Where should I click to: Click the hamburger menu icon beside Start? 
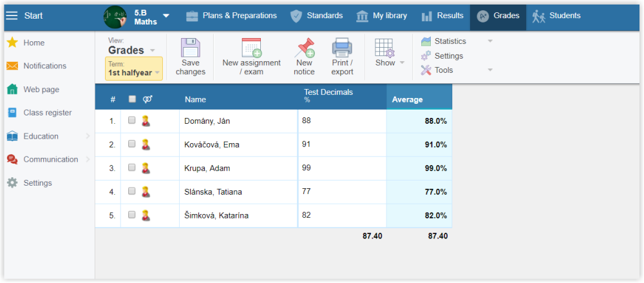pyautogui.click(x=12, y=15)
